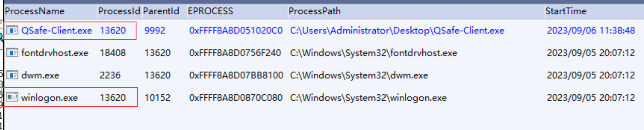Click the fontdrvhost.exe process icon

[12, 53]
